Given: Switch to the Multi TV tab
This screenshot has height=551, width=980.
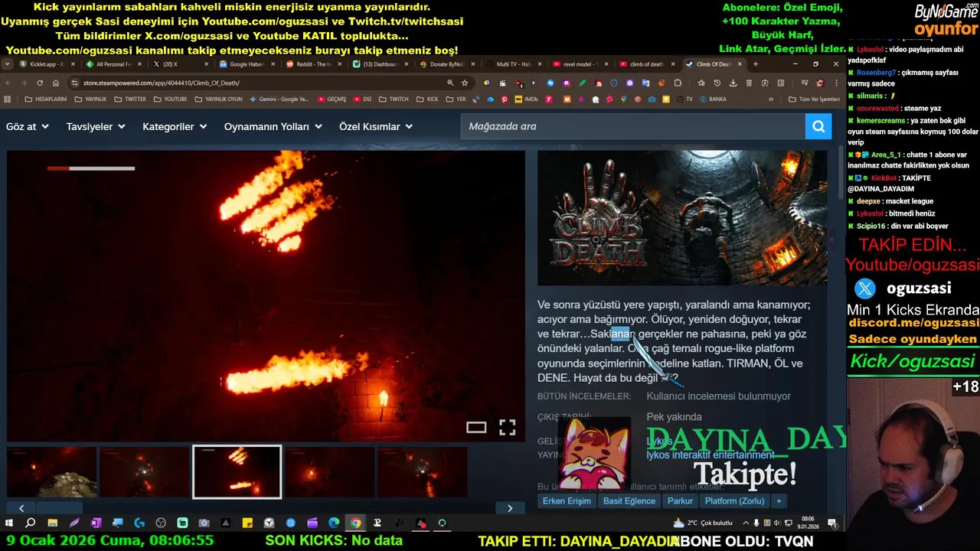Looking at the screenshot, I should coord(513,64).
